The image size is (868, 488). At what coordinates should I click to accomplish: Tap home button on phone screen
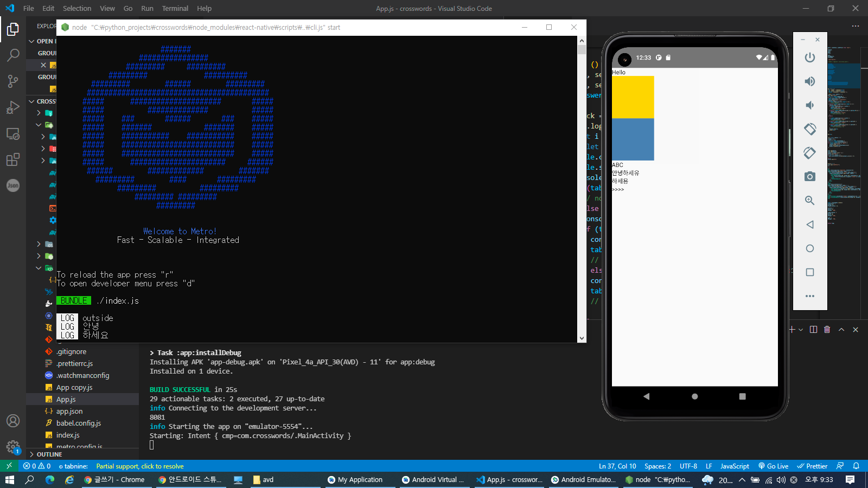pyautogui.click(x=694, y=396)
